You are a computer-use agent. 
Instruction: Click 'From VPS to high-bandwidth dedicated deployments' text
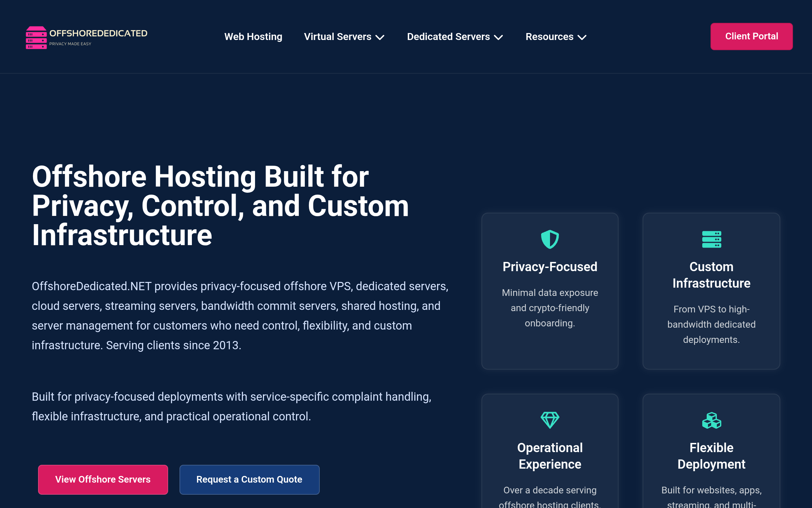(x=711, y=324)
